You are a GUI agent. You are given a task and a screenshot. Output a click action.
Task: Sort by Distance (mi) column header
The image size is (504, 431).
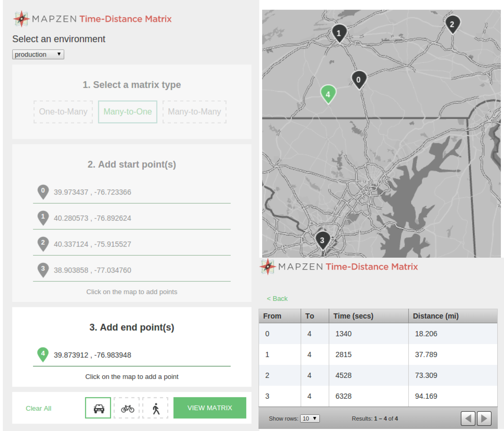pyautogui.click(x=436, y=316)
